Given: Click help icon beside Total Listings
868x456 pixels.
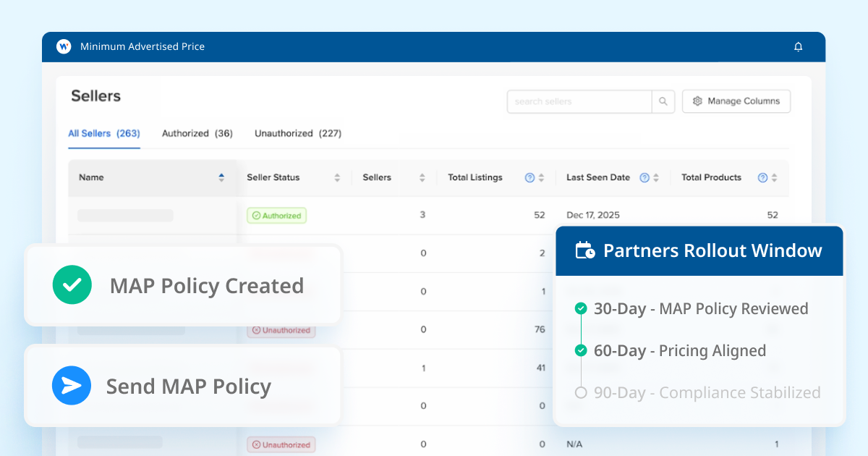Looking at the screenshot, I should coord(529,178).
